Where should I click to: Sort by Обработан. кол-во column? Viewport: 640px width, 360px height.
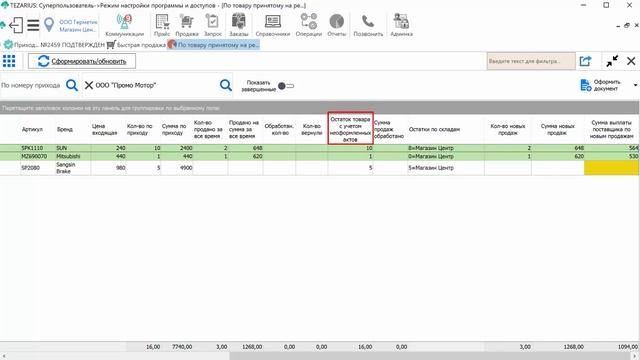pyautogui.click(x=279, y=129)
